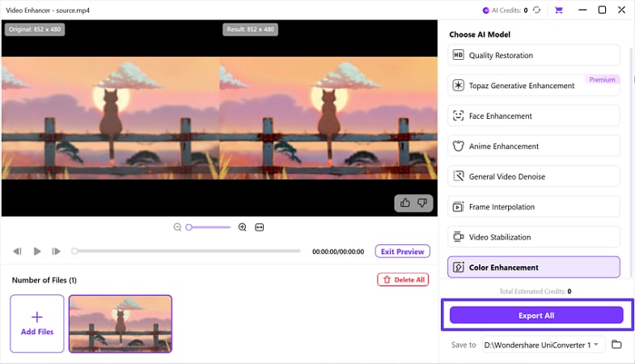Viewport: 635px width, 364px height.
Task: Select General Video Denoise model
Action: point(533,176)
